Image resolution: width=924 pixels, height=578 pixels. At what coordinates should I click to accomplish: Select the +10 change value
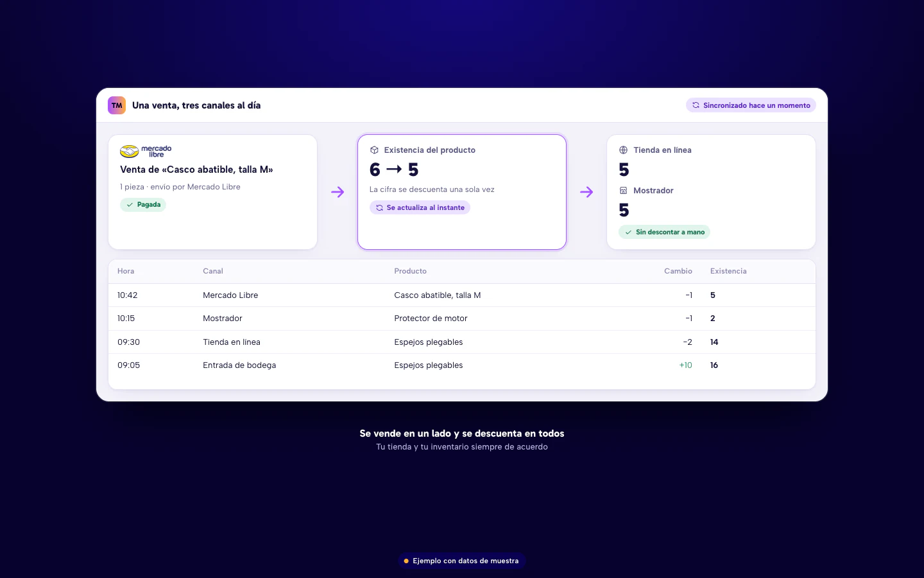click(686, 365)
